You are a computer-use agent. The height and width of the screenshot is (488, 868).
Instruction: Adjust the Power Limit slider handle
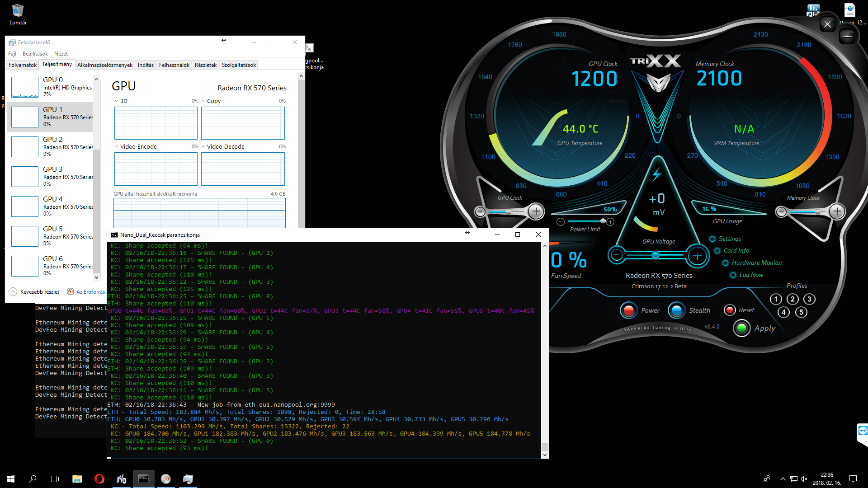(603, 221)
